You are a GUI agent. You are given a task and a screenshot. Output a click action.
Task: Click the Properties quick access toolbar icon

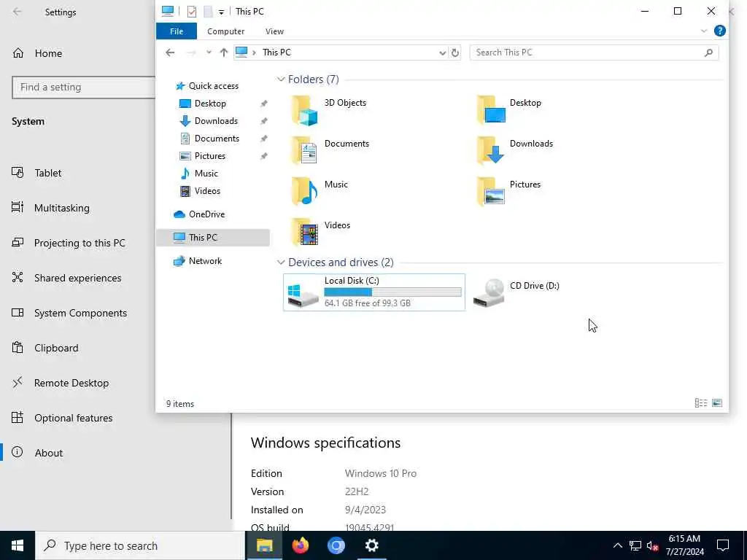click(x=192, y=12)
